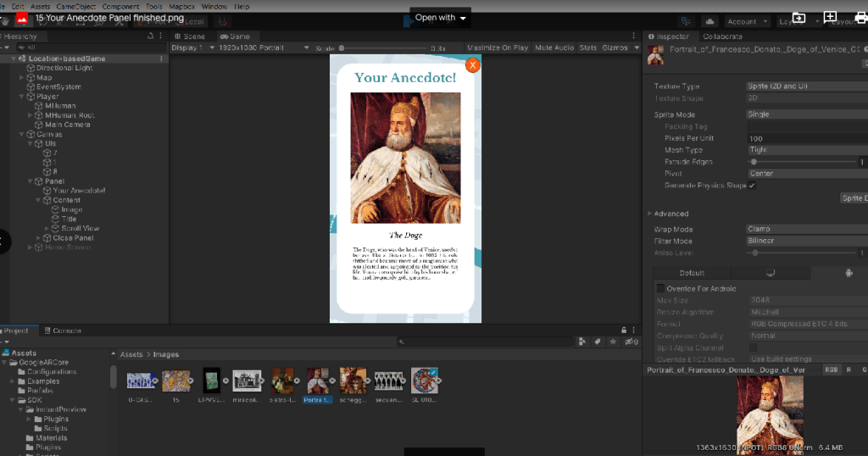Open the Sprite Mode dropdown
868x456 pixels.
point(807,114)
